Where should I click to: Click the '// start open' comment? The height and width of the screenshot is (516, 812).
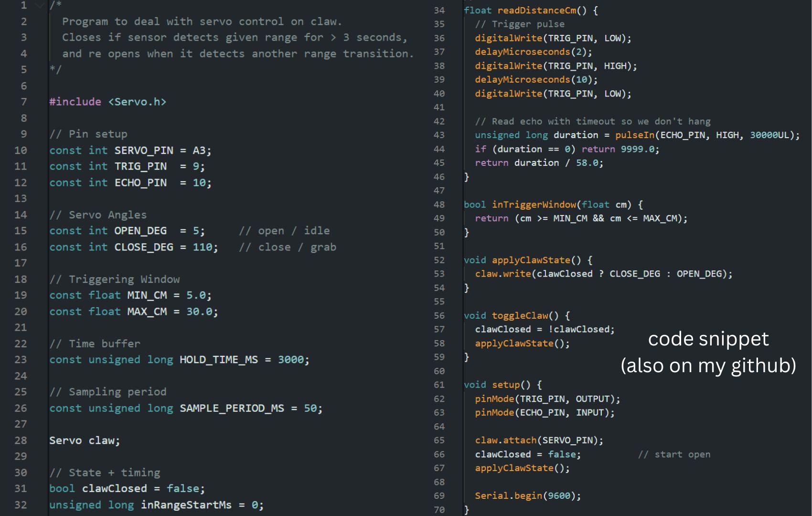coord(674,454)
